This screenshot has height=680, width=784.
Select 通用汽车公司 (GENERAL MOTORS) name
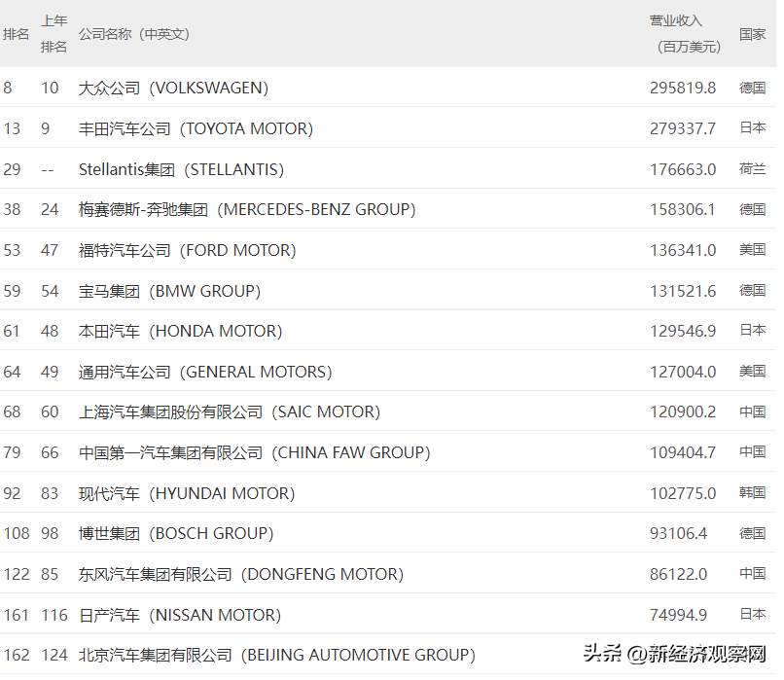pos(205,372)
